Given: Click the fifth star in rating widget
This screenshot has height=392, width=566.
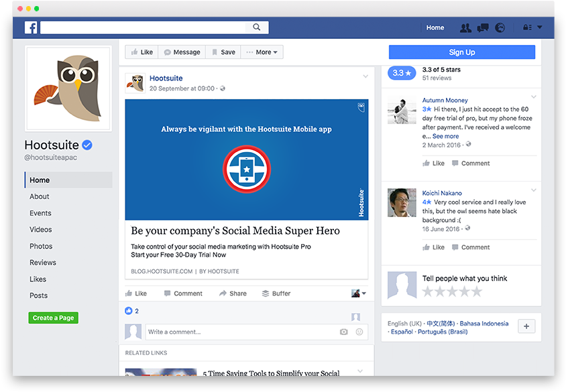Looking at the screenshot, I should click(x=477, y=291).
